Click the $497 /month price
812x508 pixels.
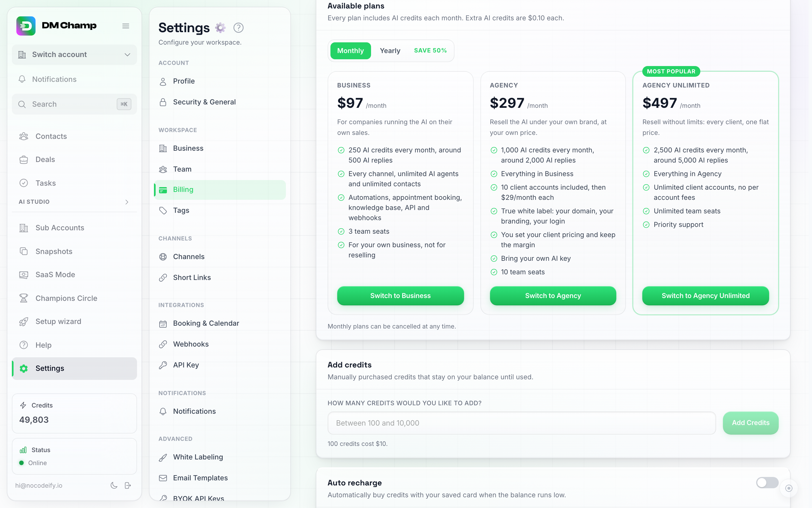(x=671, y=103)
